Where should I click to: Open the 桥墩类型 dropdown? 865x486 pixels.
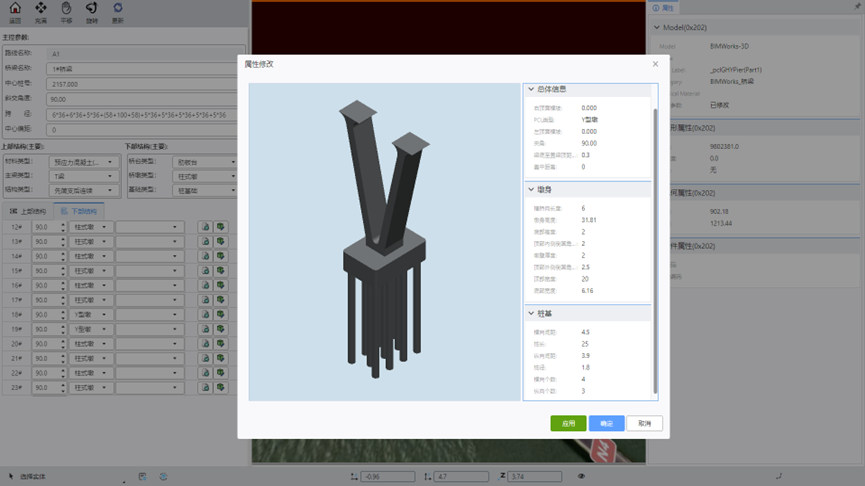click(x=205, y=177)
